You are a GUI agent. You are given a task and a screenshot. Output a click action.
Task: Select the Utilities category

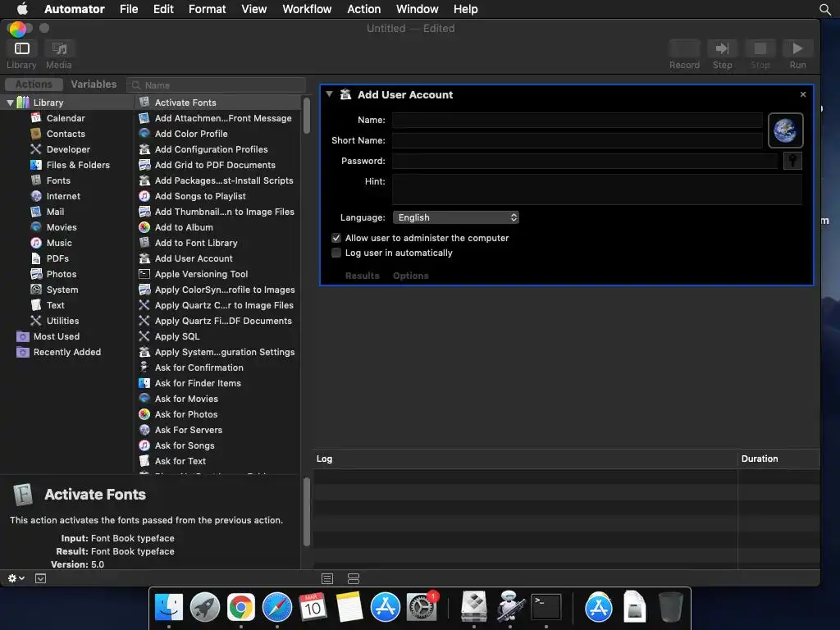[62, 321]
